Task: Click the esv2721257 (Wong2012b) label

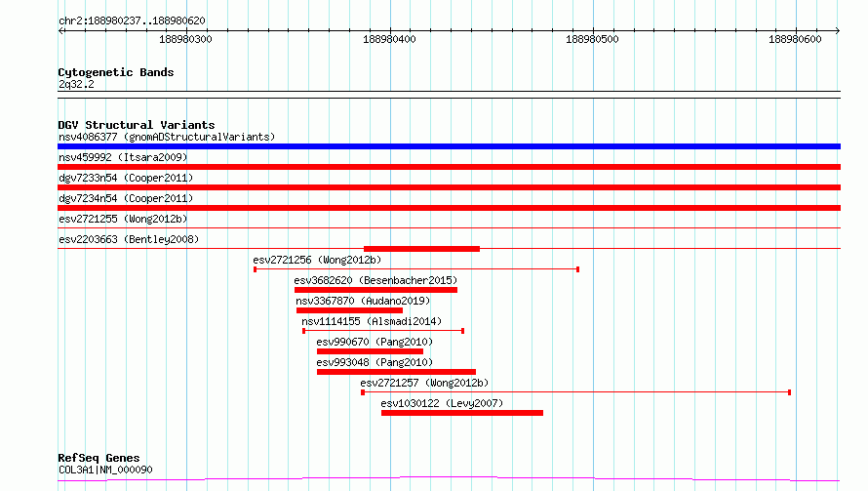Action: [424, 383]
